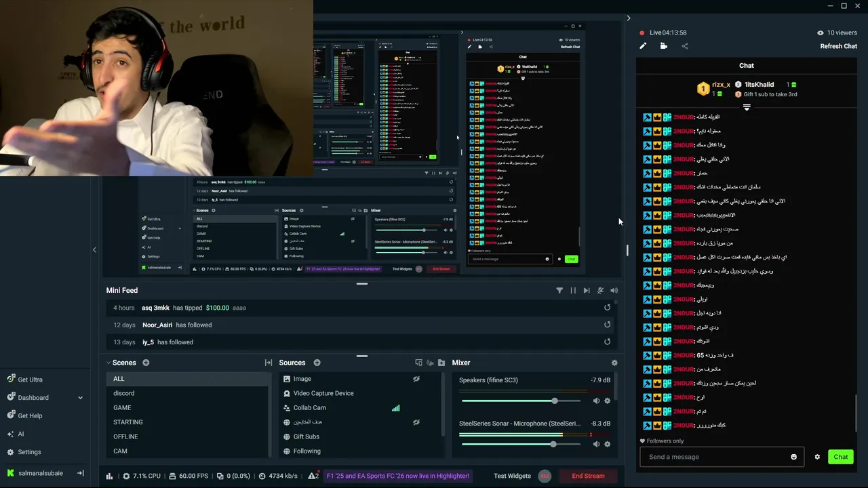868x488 pixels.
Task: Click the End Stream button
Action: [588, 476]
